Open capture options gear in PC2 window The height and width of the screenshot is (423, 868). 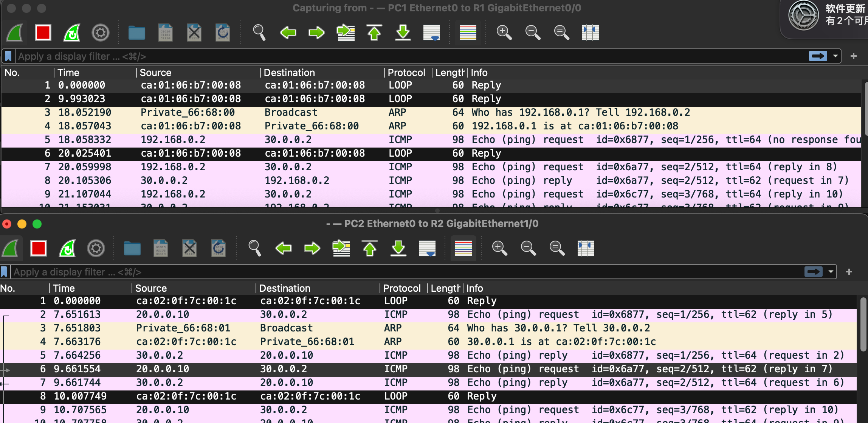click(x=96, y=249)
